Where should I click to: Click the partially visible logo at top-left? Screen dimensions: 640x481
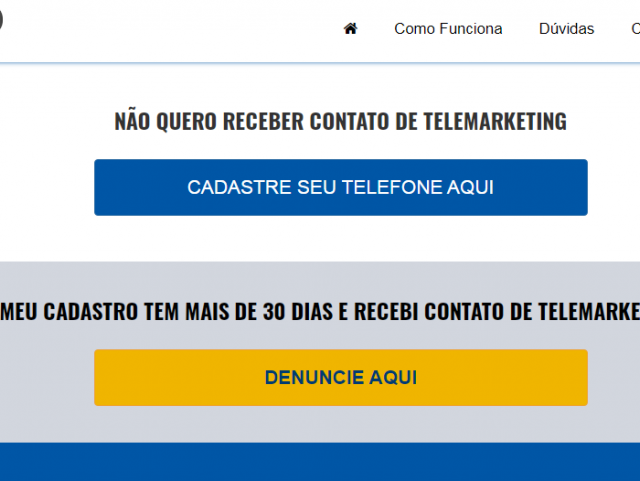click(1, 20)
